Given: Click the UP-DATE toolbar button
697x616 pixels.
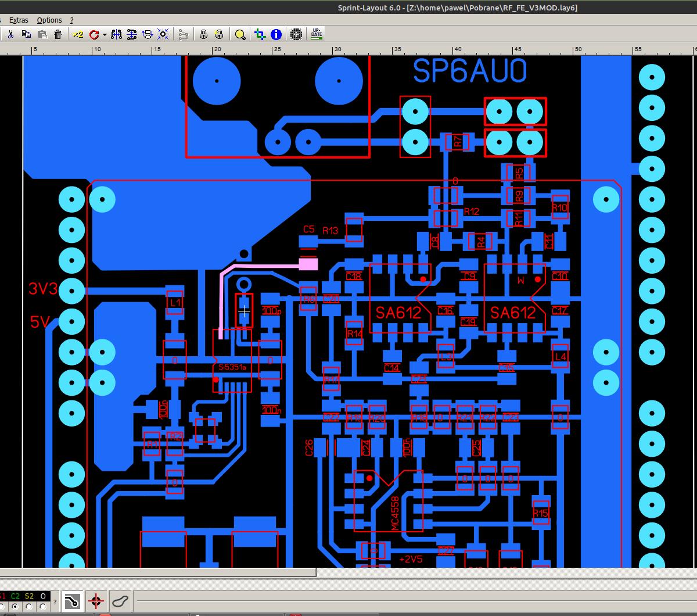Looking at the screenshot, I should pyautogui.click(x=316, y=34).
